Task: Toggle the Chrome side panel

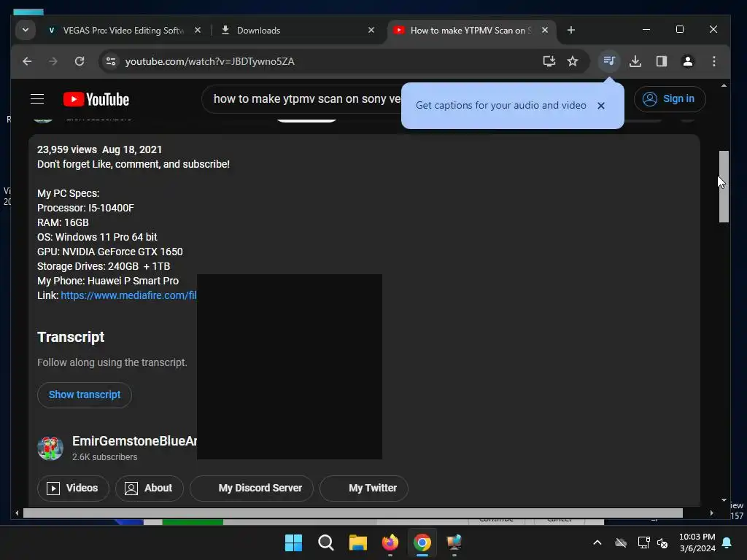Action: (661, 61)
